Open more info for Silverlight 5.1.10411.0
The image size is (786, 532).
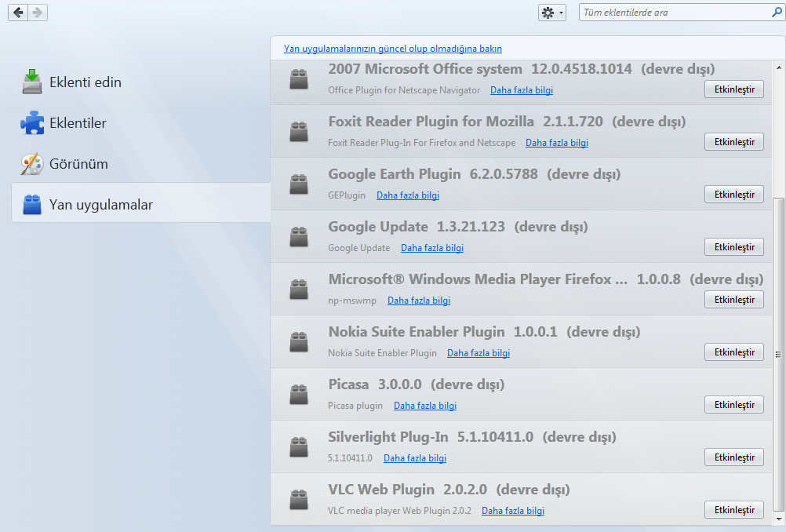[x=414, y=458]
